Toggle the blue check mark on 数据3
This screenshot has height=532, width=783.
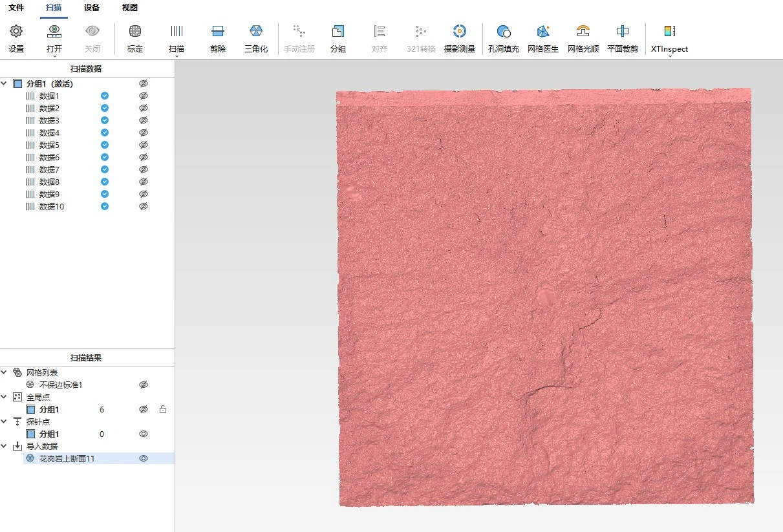[x=105, y=120]
